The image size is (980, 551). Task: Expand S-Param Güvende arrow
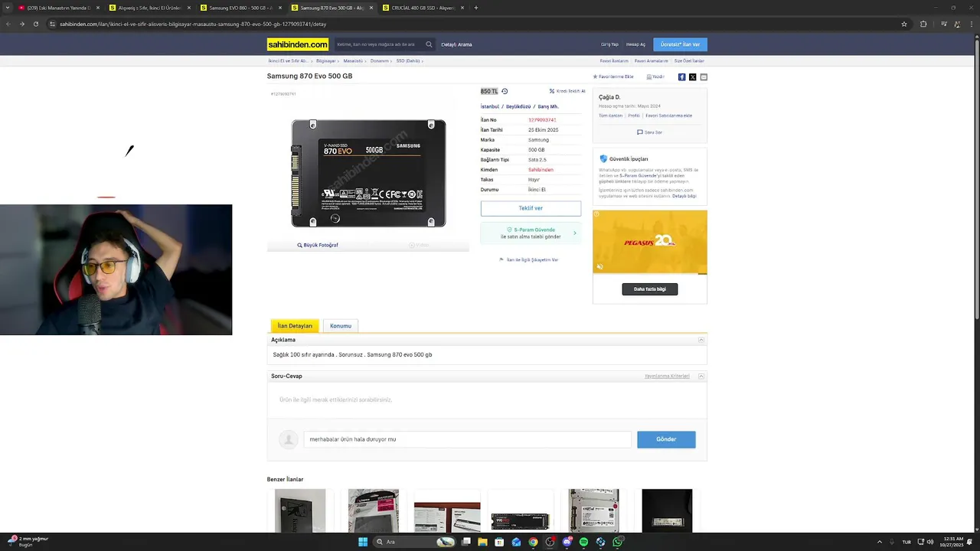[575, 233]
